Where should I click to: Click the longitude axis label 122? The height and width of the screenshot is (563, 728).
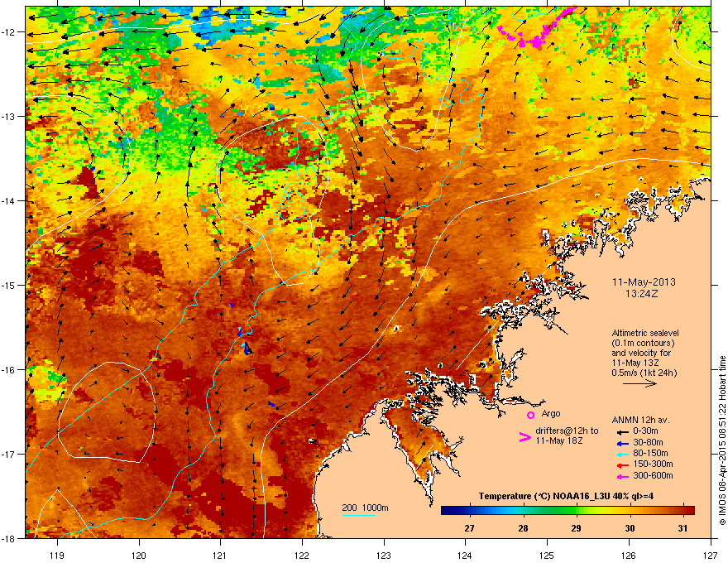coord(302,555)
